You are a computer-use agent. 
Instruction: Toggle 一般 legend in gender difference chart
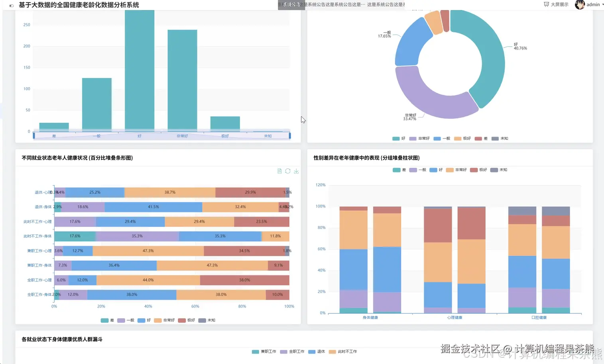click(x=418, y=170)
